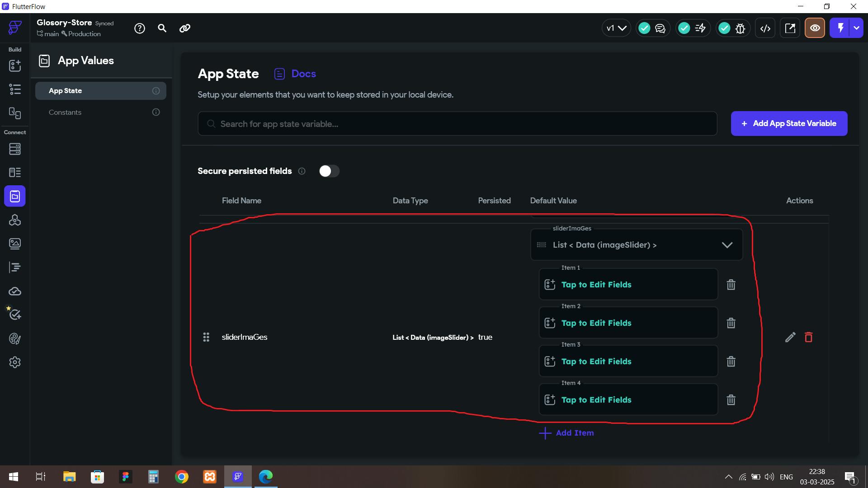Click the app state variable search field
This screenshot has width=868, height=488.
point(457,124)
